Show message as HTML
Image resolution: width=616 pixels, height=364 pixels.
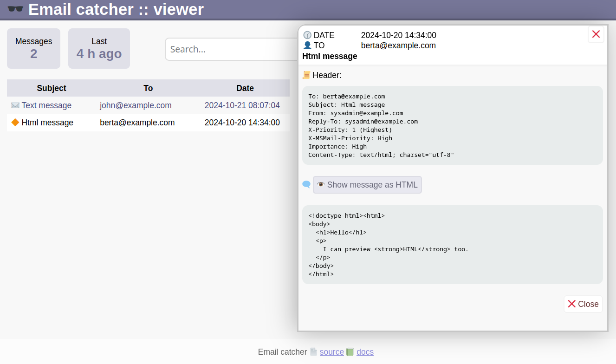(x=367, y=185)
